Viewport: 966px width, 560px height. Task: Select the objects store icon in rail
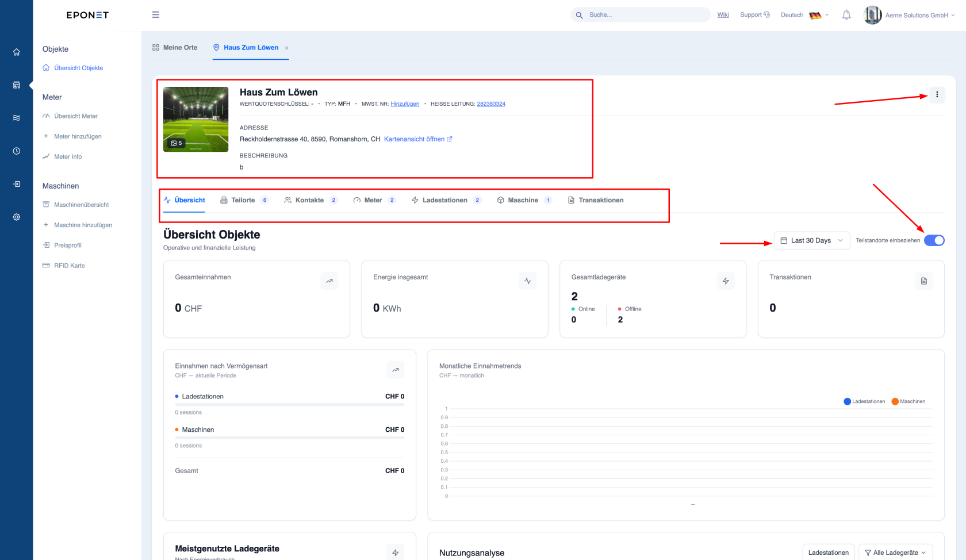(16, 85)
